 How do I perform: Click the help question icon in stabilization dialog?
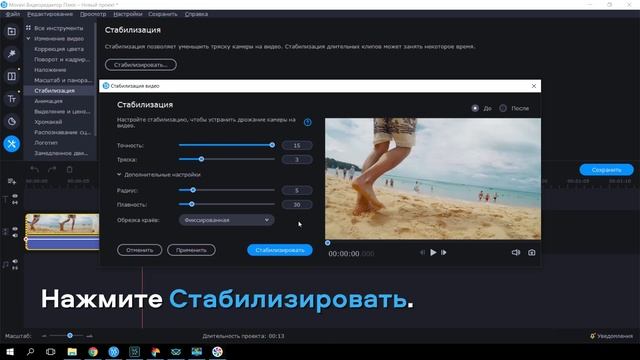308,122
